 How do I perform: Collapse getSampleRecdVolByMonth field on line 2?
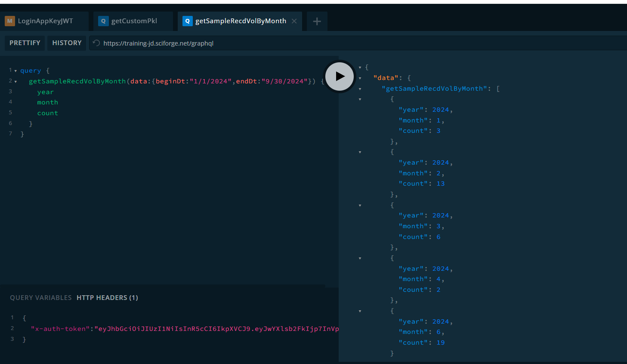15,82
